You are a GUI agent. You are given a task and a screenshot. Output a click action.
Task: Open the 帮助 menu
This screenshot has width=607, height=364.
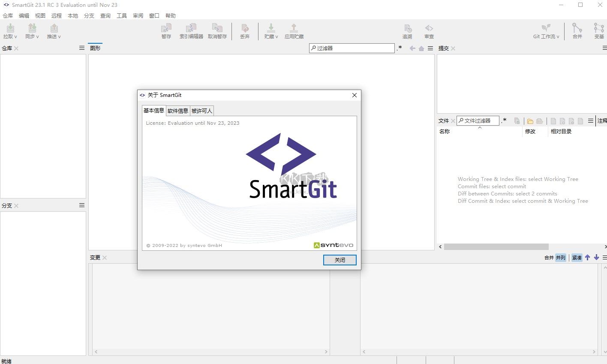pyautogui.click(x=170, y=15)
